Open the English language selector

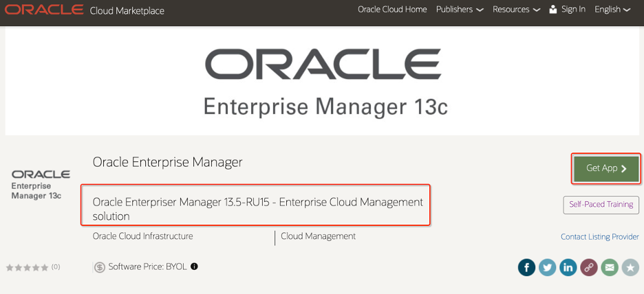tap(612, 10)
